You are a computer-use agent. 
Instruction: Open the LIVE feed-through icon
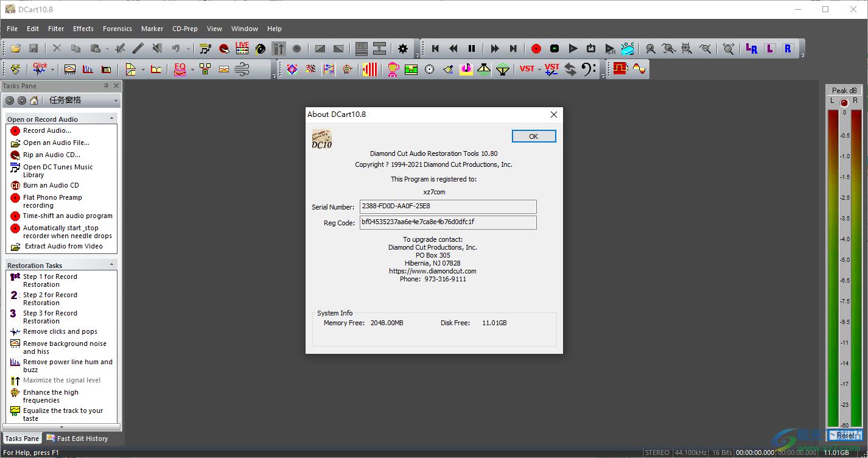pyautogui.click(x=242, y=49)
